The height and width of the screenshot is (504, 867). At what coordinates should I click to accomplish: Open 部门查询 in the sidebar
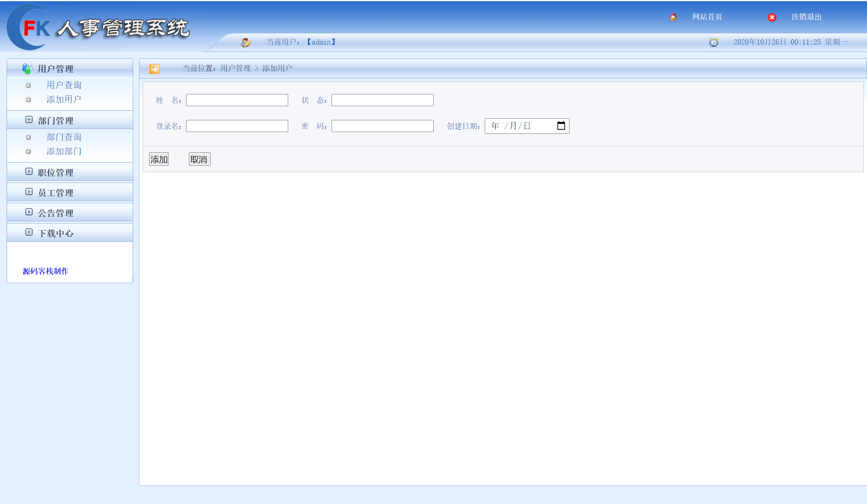tap(64, 137)
